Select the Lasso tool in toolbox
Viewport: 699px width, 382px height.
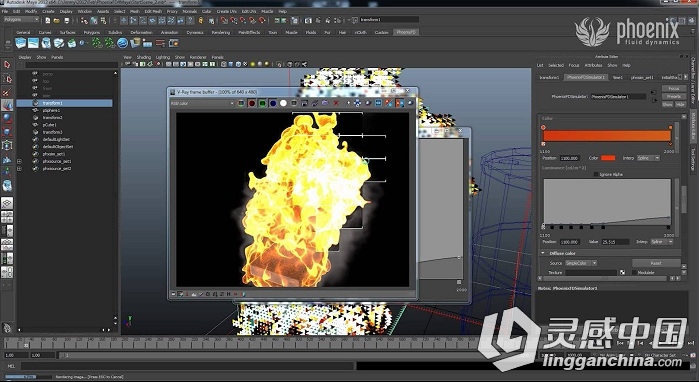click(x=7, y=79)
